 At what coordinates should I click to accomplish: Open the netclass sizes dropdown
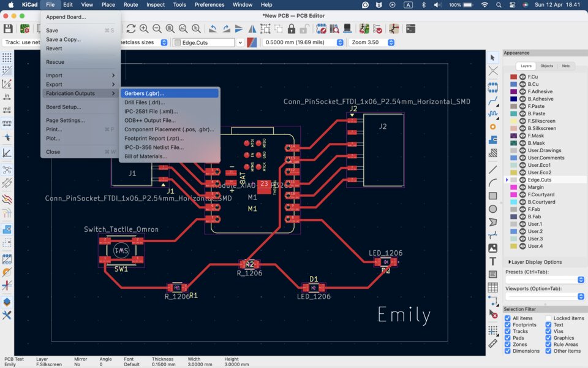coord(164,42)
